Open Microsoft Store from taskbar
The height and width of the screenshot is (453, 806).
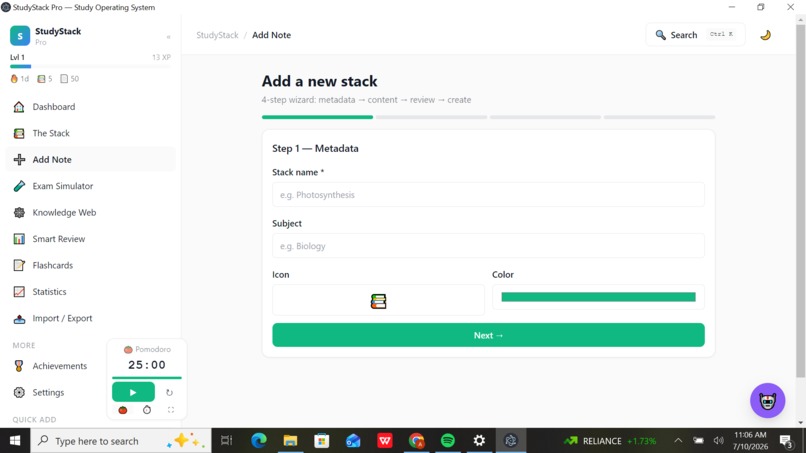pos(322,441)
